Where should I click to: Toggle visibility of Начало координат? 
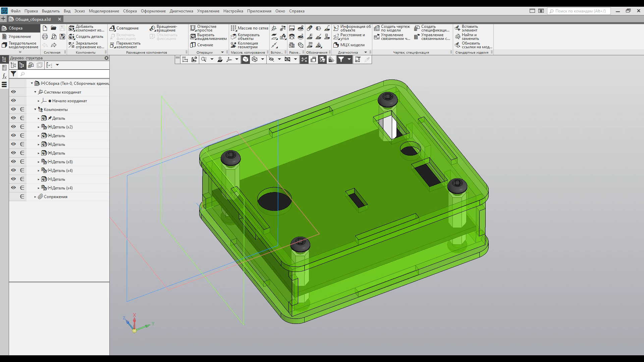[13, 101]
